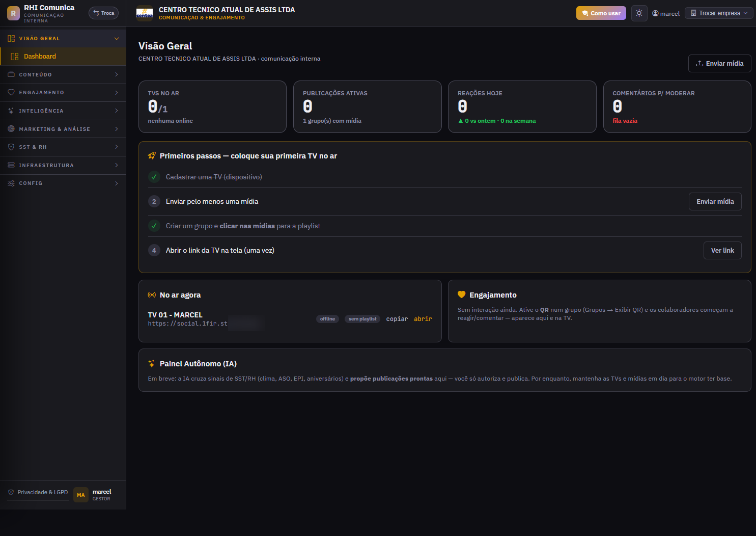Click the Inteligência sparkle icon
This screenshot has width=756, height=536.
pyautogui.click(x=11, y=111)
